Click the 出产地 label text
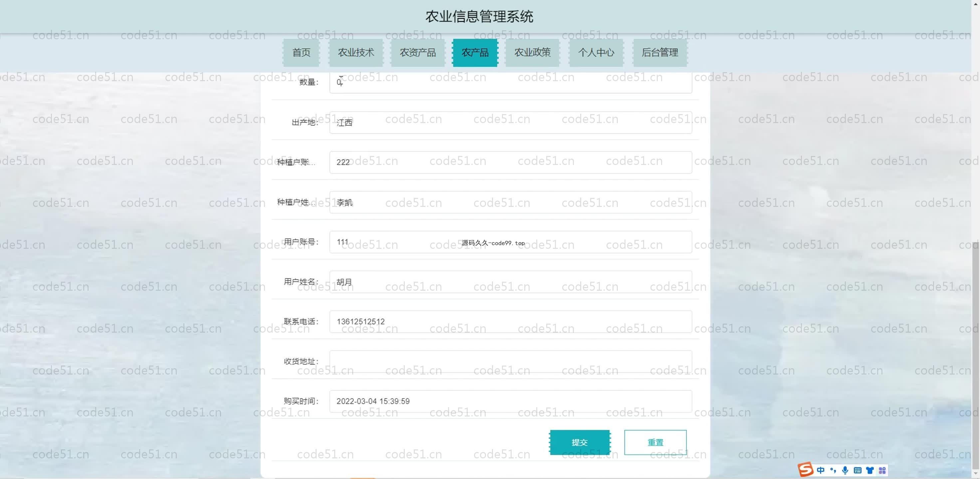Image resolution: width=980 pixels, height=479 pixels. tap(305, 122)
